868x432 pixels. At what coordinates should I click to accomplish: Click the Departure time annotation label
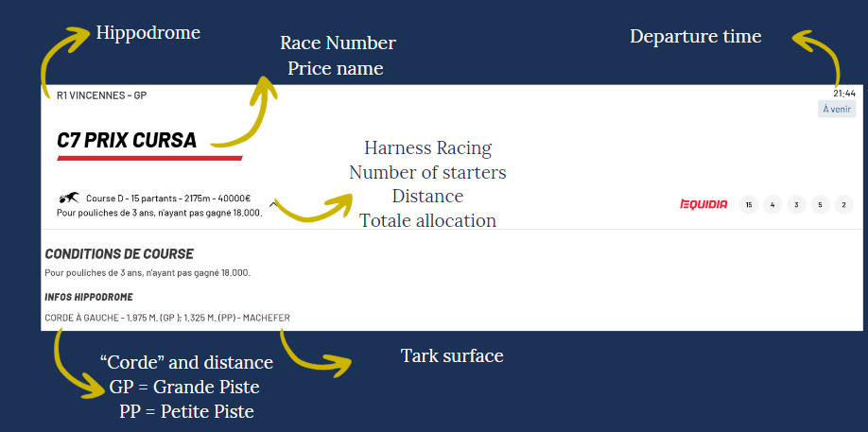[x=696, y=37]
